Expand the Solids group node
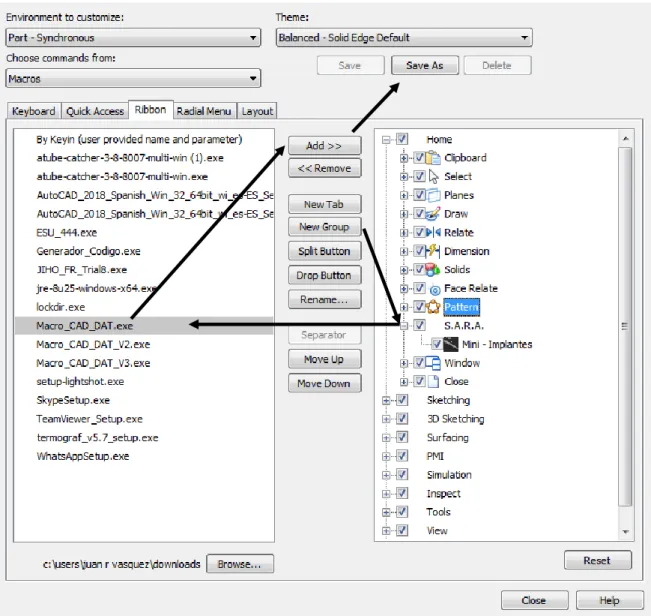Viewport: 651px width, 616px height. [x=404, y=270]
